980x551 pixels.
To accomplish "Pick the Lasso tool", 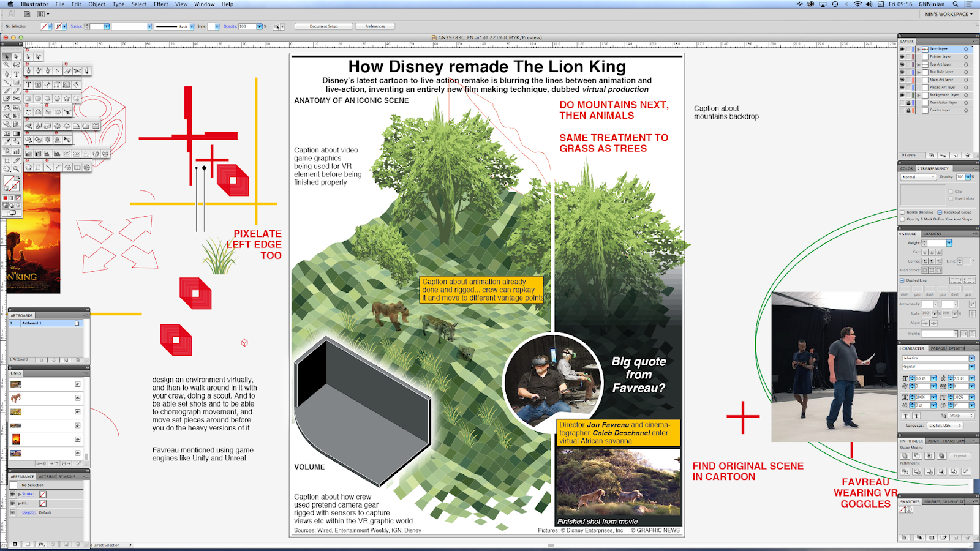I will [x=17, y=64].
